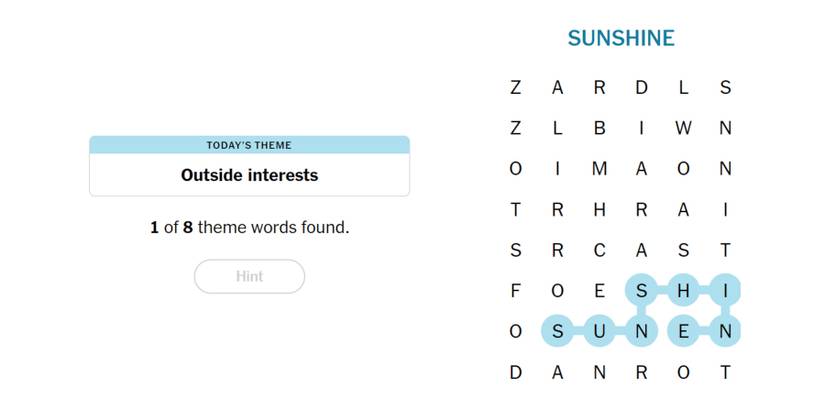
Task: Select the letter C in the grid
Action: click(x=599, y=250)
